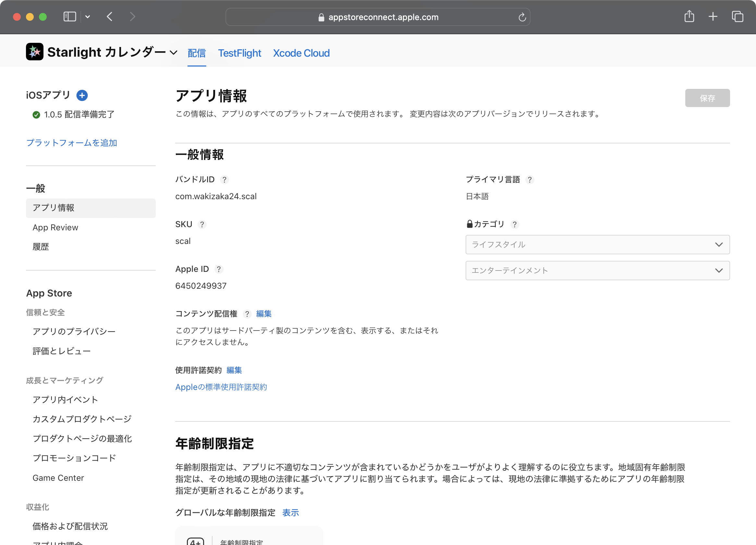Screen dimensions: 756x545
Task: Click 編集 next to コンテンツ配信権
Action: [264, 314]
